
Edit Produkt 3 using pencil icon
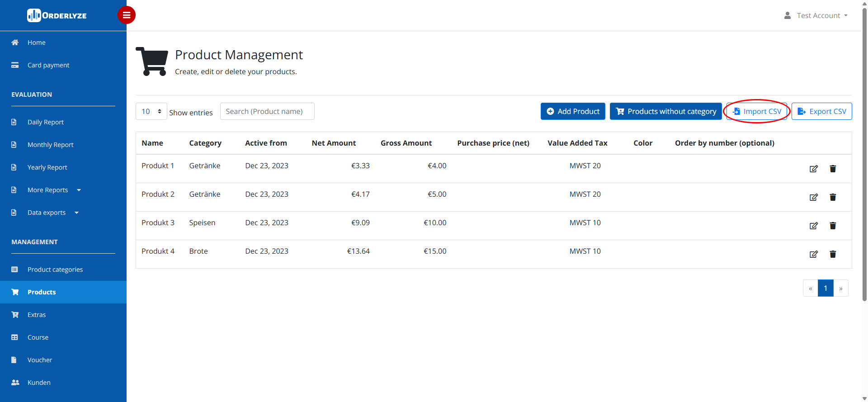tap(814, 226)
